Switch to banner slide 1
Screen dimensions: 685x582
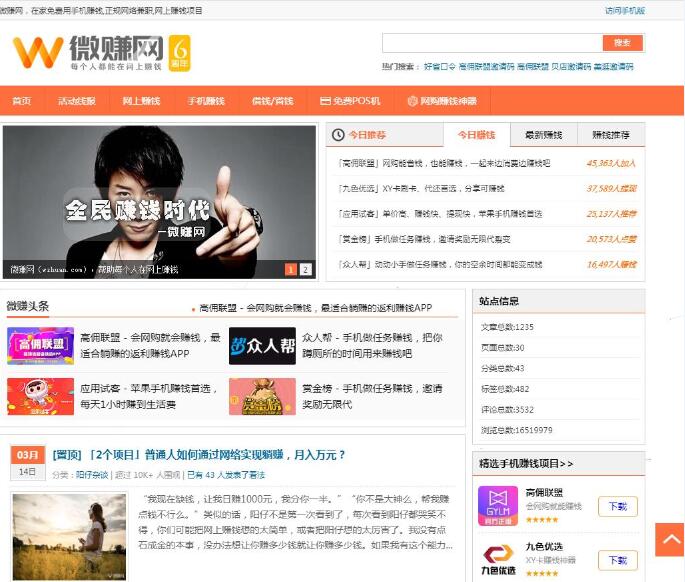pos(291,269)
